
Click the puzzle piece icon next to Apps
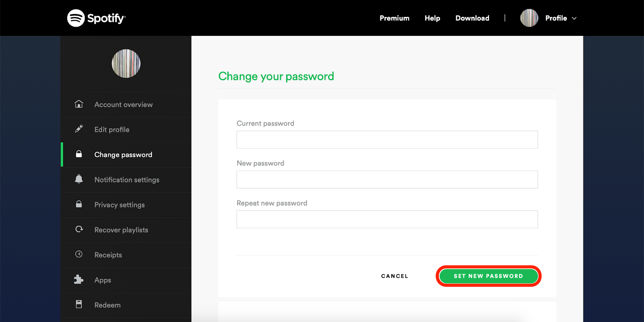(79, 280)
